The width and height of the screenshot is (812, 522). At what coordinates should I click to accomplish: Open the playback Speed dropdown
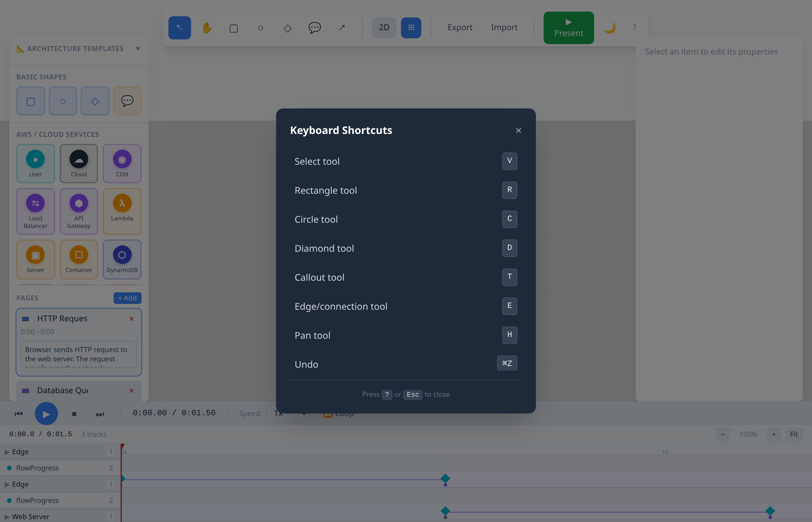click(287, 413)
